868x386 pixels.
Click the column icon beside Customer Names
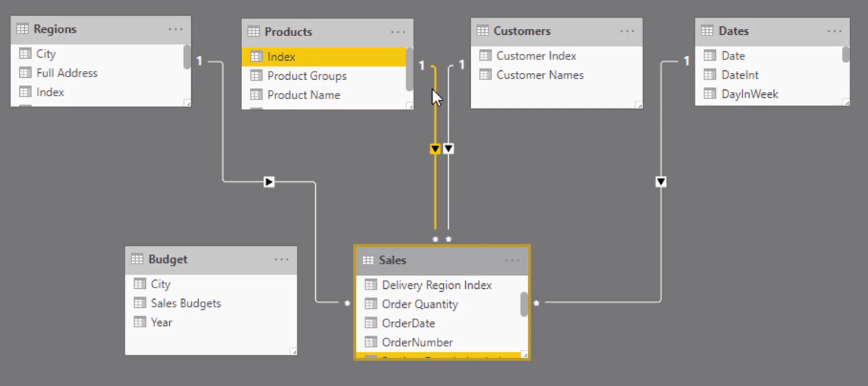486,75
